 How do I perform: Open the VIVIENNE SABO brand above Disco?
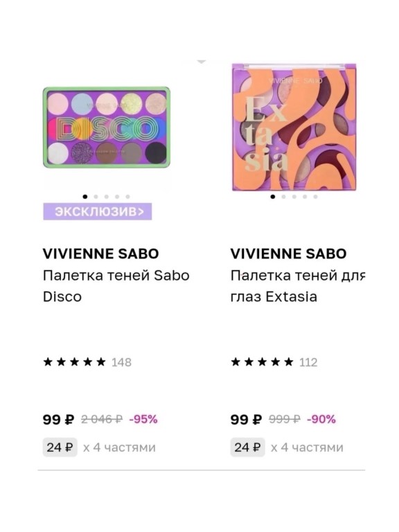coord(100,254)
